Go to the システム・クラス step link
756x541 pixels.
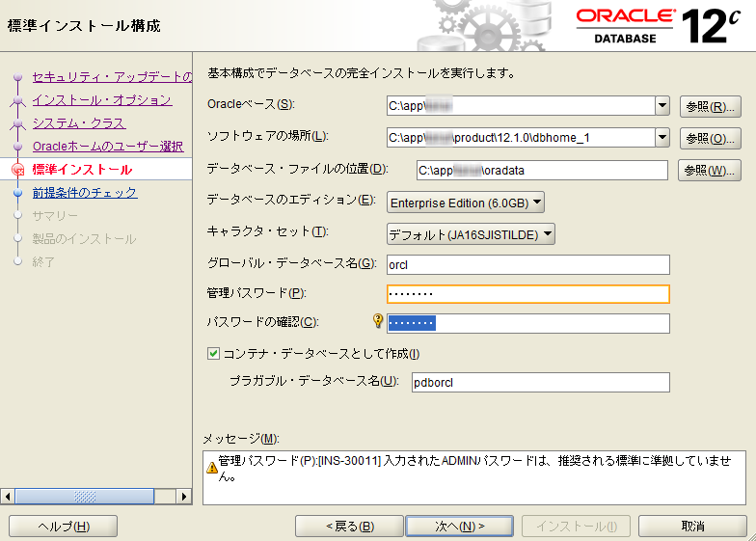tap(79, 123)
